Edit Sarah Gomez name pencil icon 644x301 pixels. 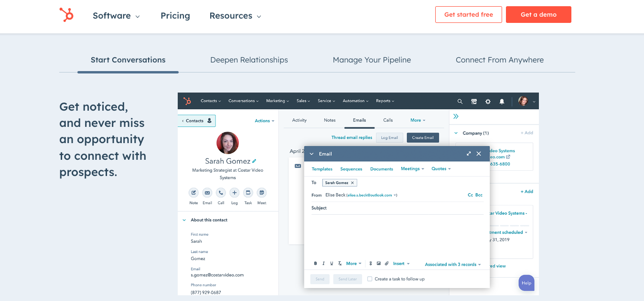tap(254, 161)
